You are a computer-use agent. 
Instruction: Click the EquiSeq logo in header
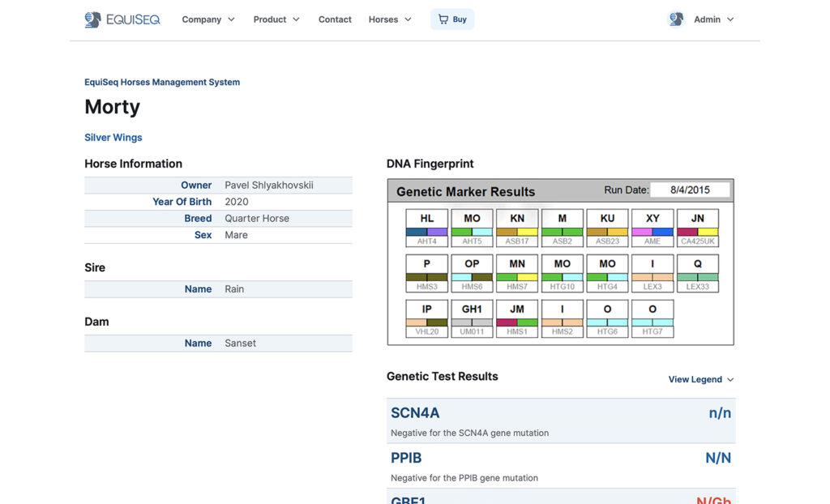click(x=122, y=19)
